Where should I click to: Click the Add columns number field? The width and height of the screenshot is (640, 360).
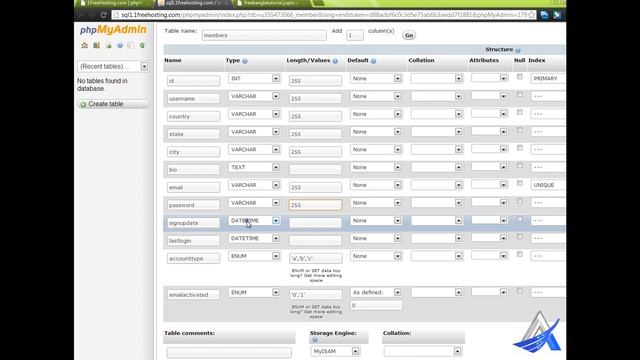point(355,36)
